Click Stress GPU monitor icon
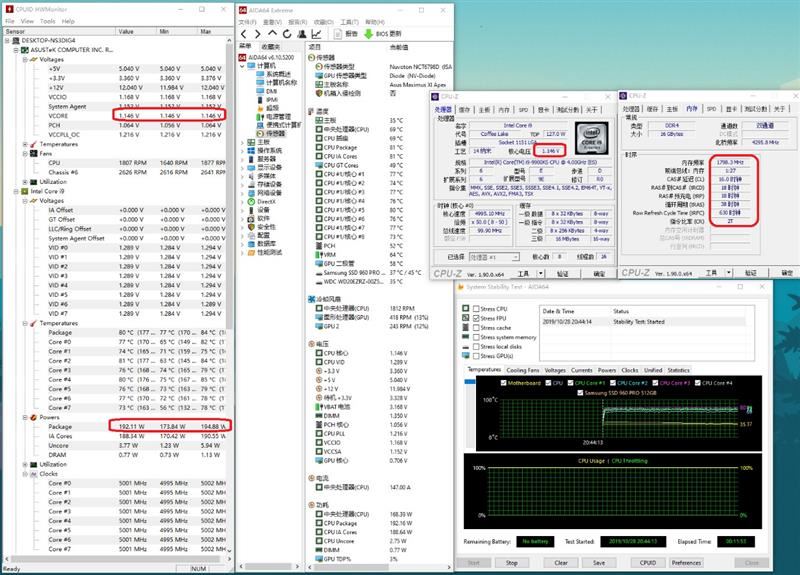The image size is (800, 575). 465,356
